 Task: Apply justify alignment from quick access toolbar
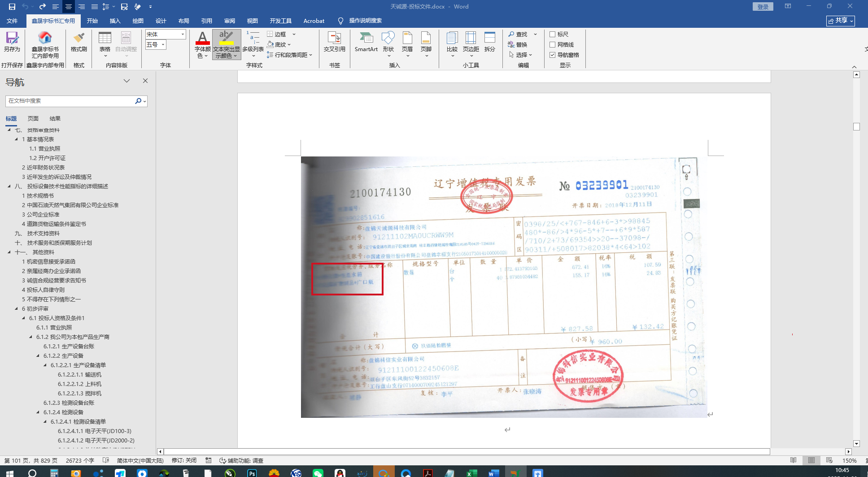(95, 7)
